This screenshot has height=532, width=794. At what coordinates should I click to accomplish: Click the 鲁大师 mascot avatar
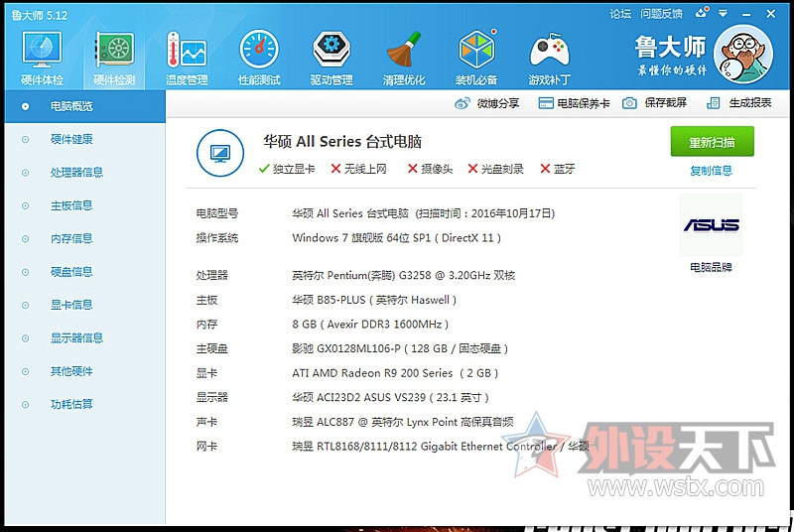pyautogui.click(x=743, y=55)
